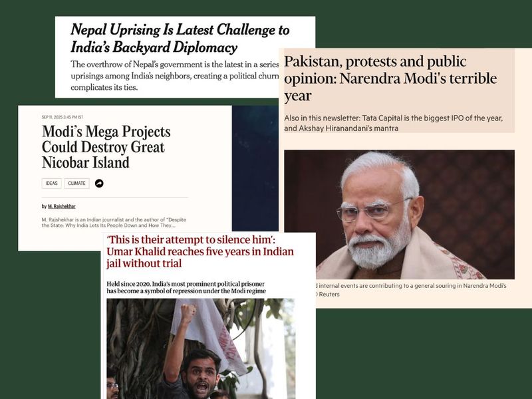
Task: Open Modi's Mega Projects headline
Action: (106, 147)
